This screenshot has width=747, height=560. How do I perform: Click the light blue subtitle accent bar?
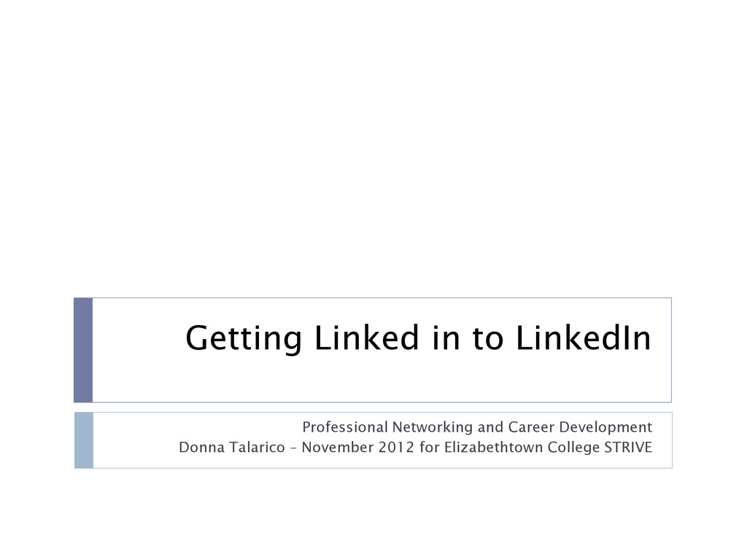[x=84, y=440]
